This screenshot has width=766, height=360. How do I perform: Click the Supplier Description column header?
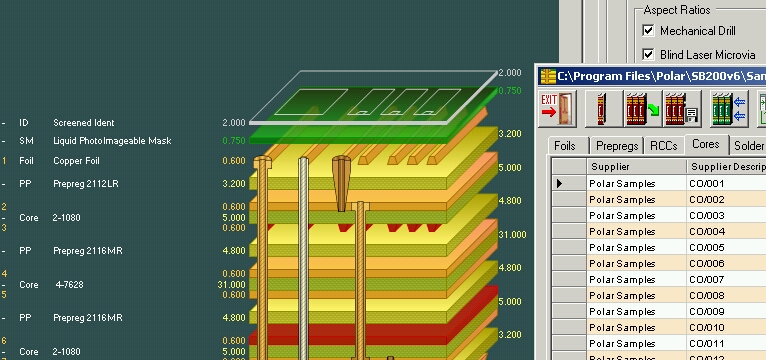tap(726, 167)
